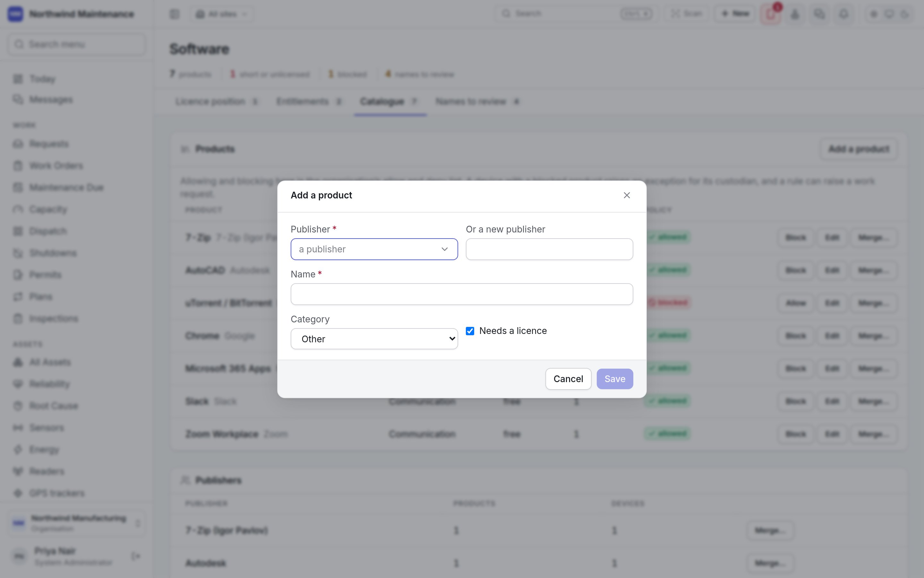Image resolution: width=924 pixels, height=578 pixels.
Task: Click the 'Or a new publisher' field
Action: (550, 249)
